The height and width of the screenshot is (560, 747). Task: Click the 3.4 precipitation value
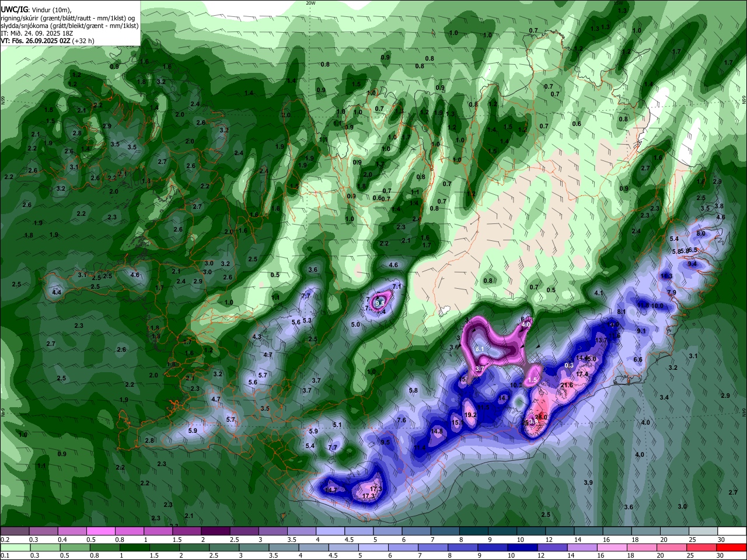coord(664,397)
